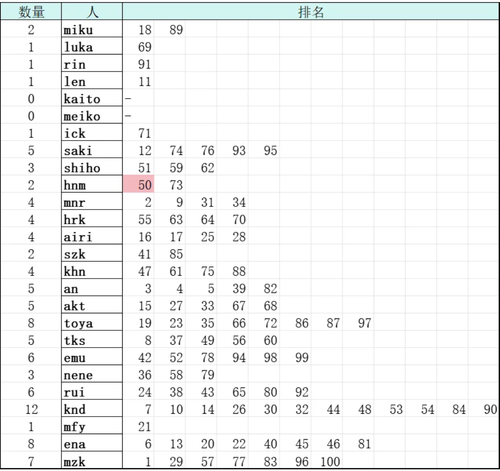Select the ick name cell

(x=92, y=133)
